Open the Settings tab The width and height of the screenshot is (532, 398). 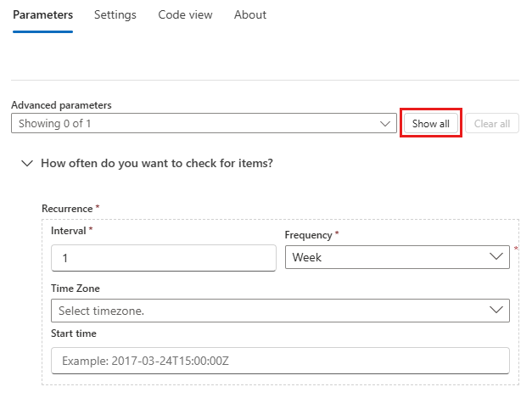(x=115, y=15)
